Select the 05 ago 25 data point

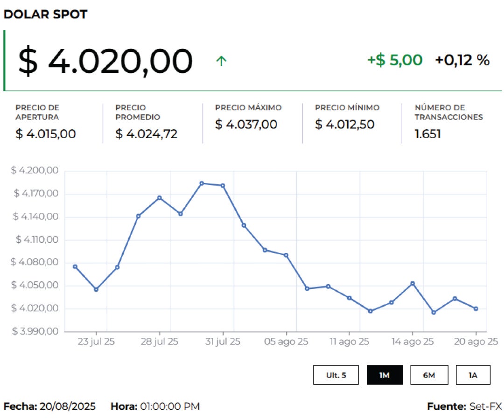coord(286,255)
